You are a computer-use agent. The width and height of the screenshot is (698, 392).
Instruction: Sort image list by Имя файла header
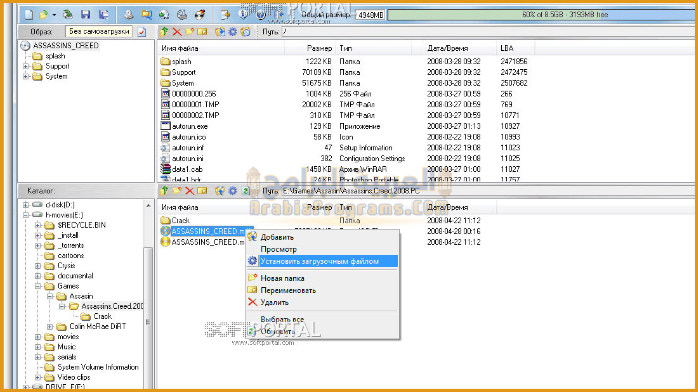pyautogui.click(x=221, y=48)
